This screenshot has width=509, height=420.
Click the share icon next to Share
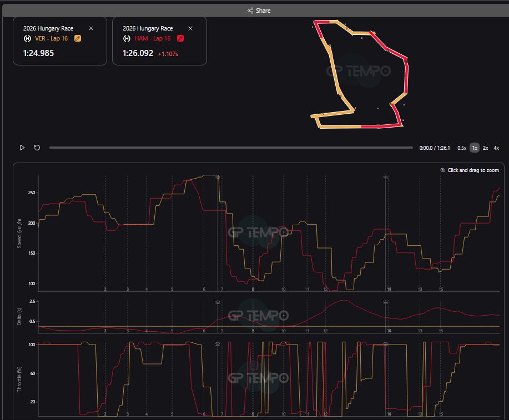[x=250, y=11]
